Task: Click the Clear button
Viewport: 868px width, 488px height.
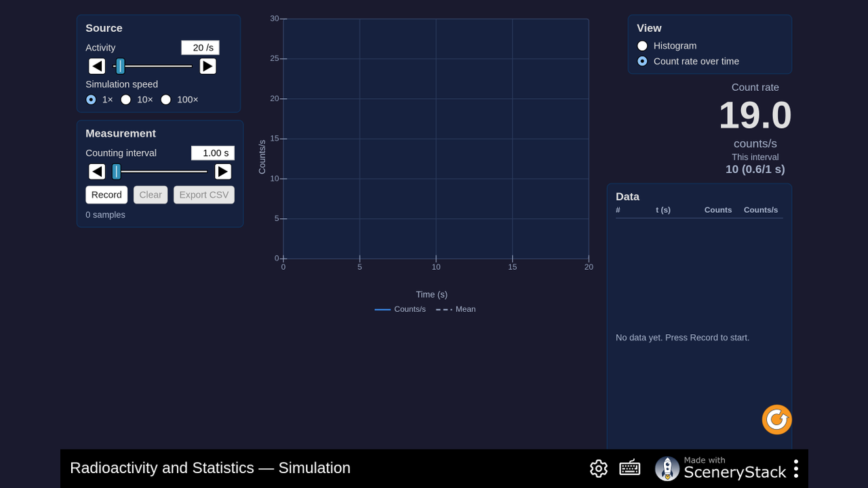Action: click(x=151, y=195)
